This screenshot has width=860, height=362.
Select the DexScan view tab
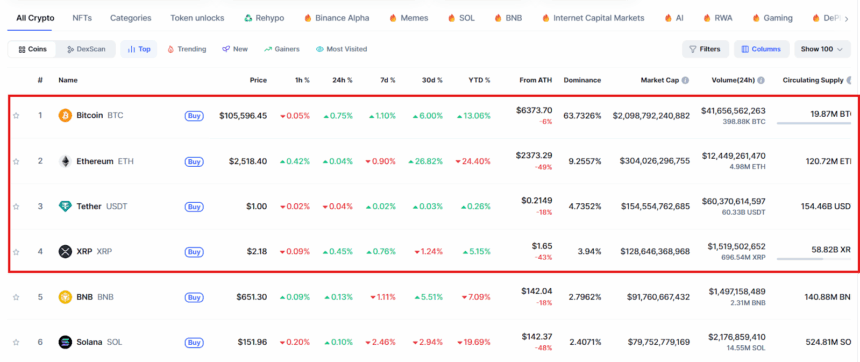click(87, 49)
